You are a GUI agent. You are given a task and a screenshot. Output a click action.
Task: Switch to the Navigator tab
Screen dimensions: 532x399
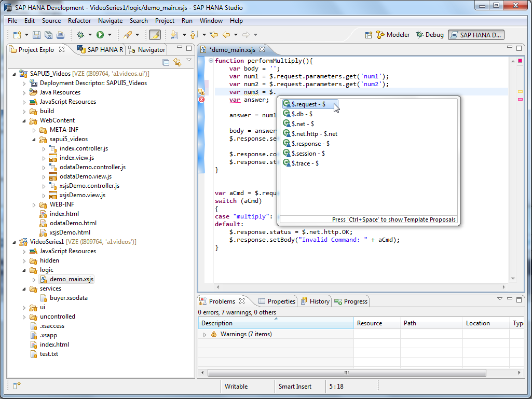147,50
